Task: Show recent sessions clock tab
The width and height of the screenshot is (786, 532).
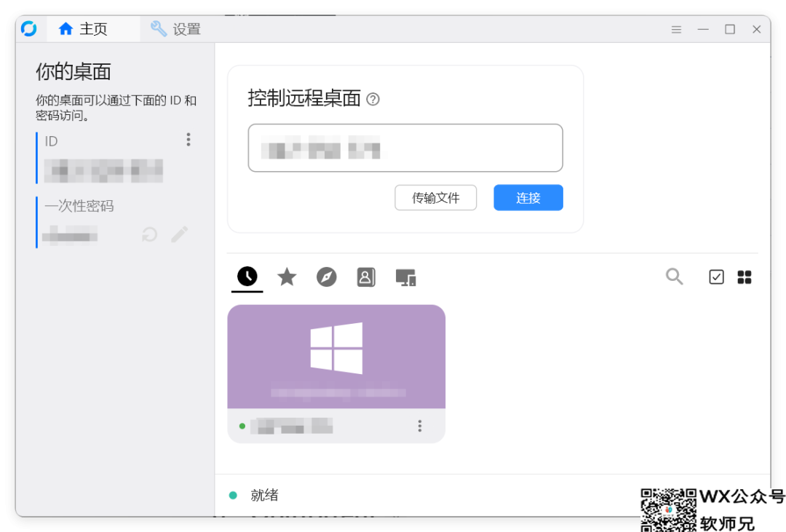Action: coord(247,277)
